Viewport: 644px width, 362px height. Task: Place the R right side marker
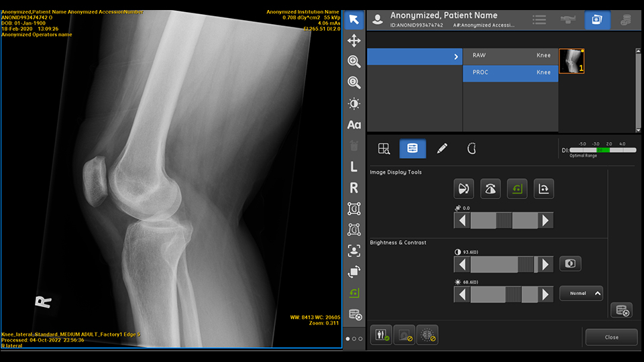coord(354,188)
